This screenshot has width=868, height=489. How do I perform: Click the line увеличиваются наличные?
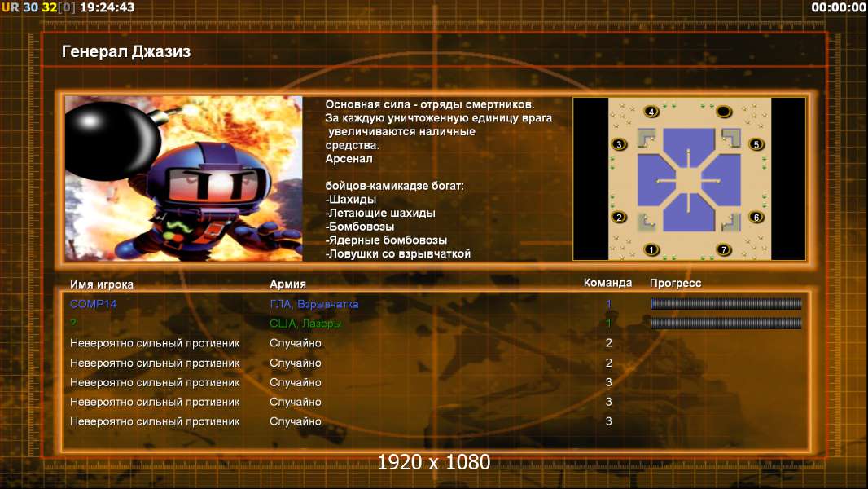pyautogui.click(x=402, y=132)
